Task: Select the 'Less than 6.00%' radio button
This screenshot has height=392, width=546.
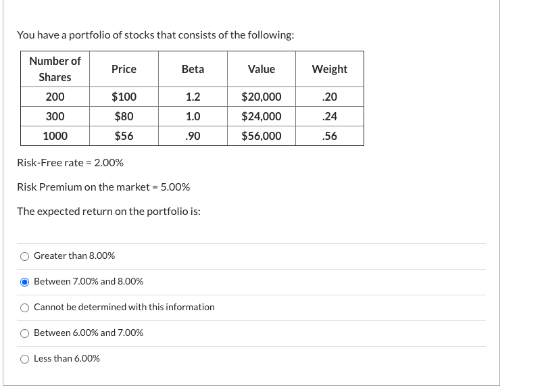Action: click(x=24, y=359)
